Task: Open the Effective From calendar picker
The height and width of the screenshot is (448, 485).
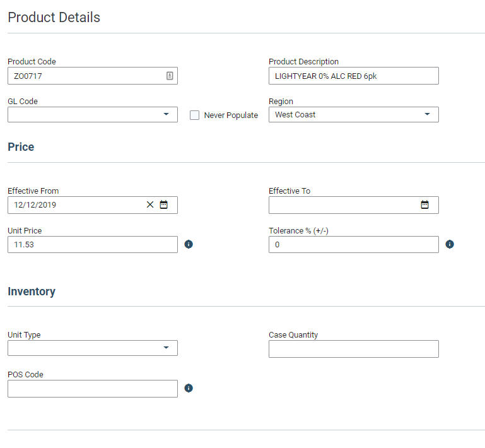Action: 164,204
